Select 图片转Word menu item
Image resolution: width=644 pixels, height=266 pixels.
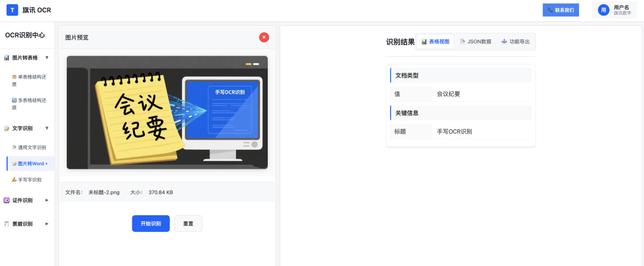pos(30,164)
